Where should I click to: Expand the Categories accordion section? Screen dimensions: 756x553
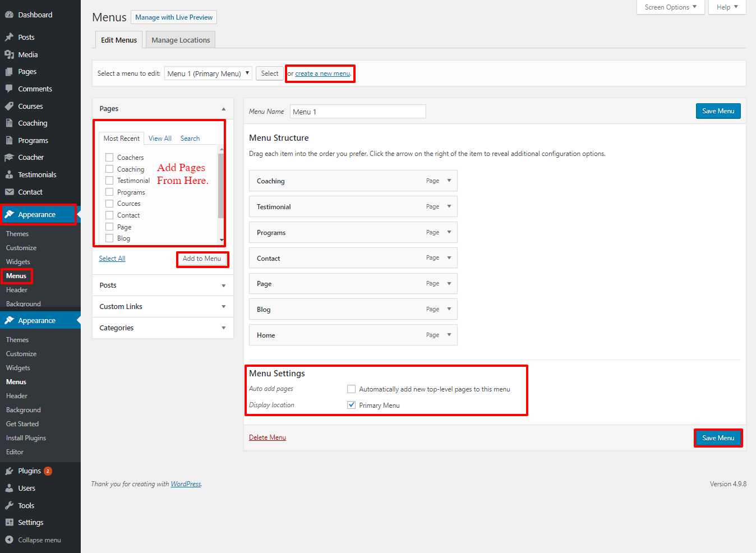coord(163,328)
